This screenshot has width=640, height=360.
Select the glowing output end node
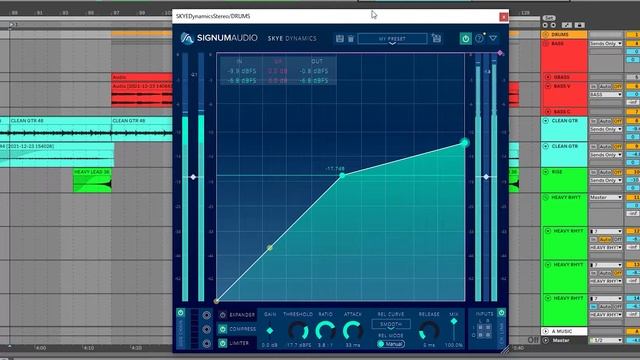(x=464, y=142)
